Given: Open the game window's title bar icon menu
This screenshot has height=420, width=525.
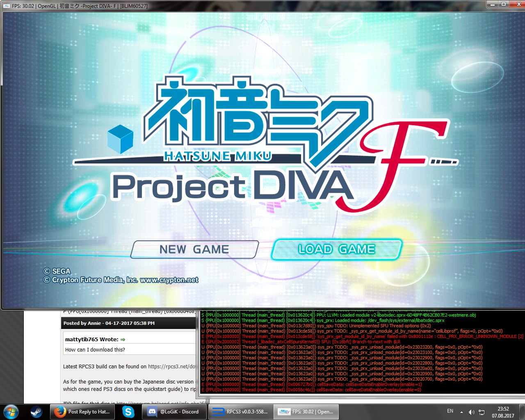Looking at the screenshot, I should [7, 6].
